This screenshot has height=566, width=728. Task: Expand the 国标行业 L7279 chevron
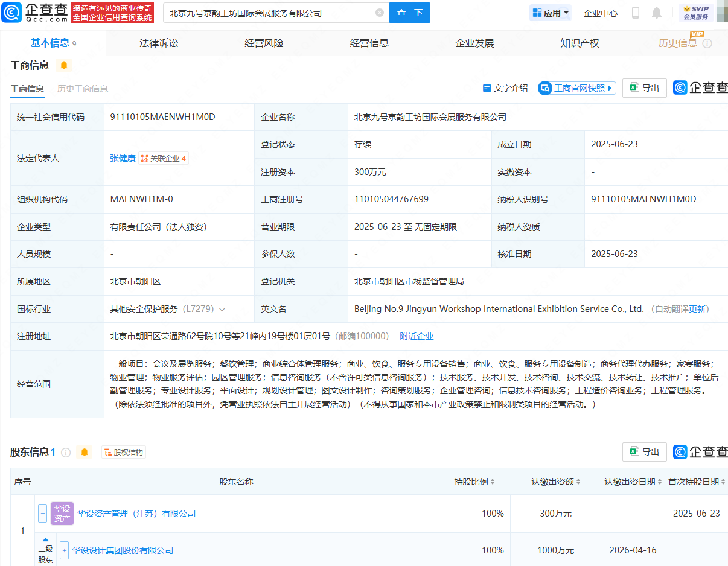point(222,309)
